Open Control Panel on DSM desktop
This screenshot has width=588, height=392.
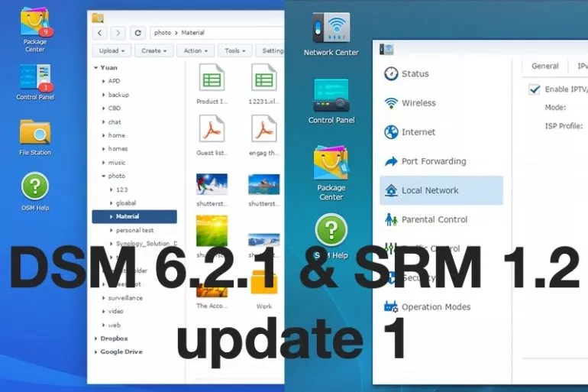pos(35,83)
